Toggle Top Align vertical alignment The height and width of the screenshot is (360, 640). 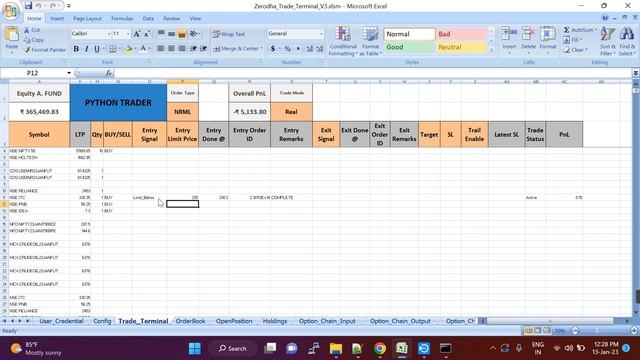(x=161, y=34)
